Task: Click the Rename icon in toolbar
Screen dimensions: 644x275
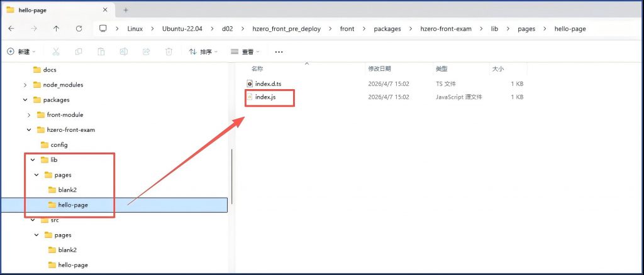Action: (124, 51)
